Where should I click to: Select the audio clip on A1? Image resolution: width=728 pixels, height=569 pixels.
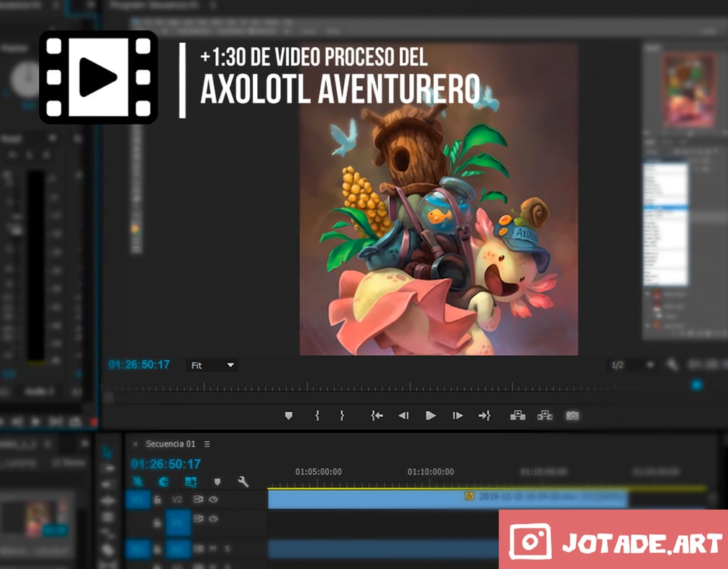click(x=383, y=549)
